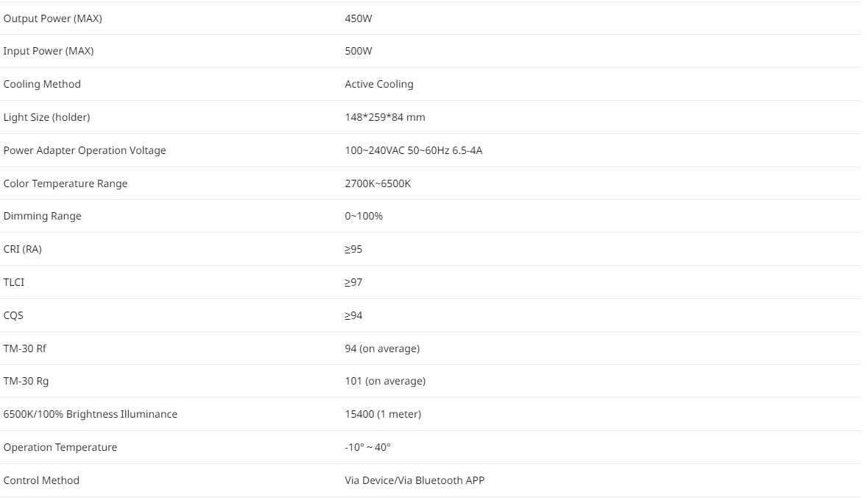
Task: Click the Active Cooling value
Action: (x=379, y=84)
